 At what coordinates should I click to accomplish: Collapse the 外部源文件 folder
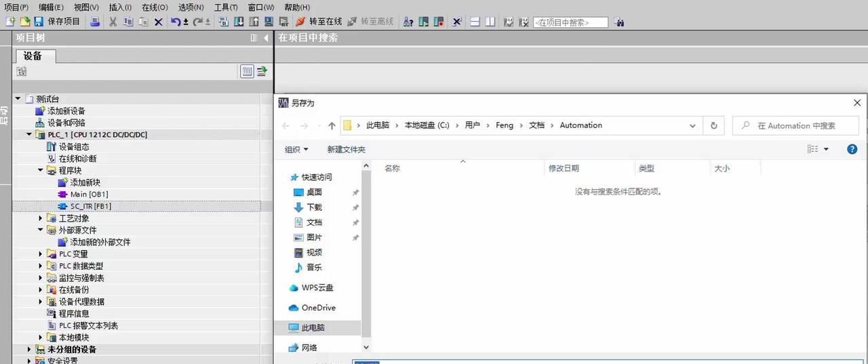(41, 230)
